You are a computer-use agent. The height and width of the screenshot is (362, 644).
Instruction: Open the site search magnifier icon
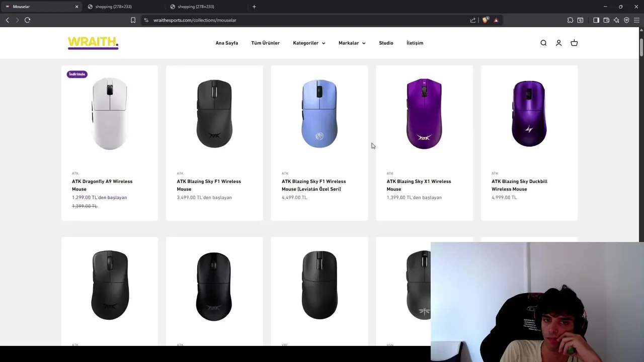pyautogui.click(x=543, y=43)
